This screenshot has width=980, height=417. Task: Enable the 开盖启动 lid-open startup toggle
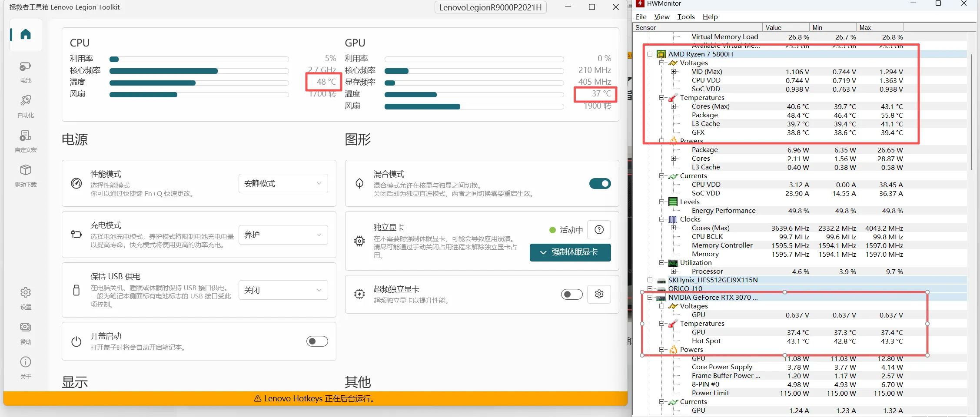(x=317, y=341)
